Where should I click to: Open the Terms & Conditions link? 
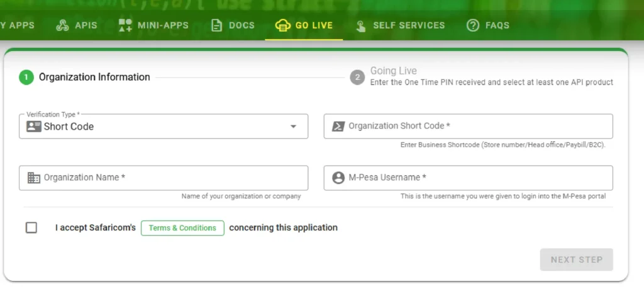pos(182,228)
